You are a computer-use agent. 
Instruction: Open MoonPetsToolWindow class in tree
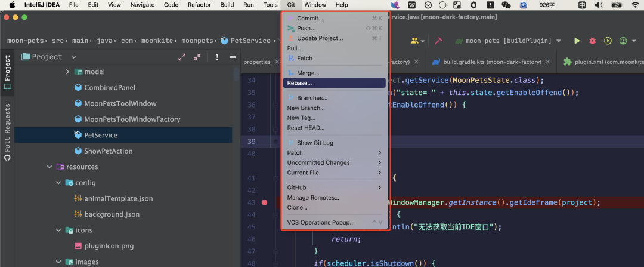[x=120, y=104]
